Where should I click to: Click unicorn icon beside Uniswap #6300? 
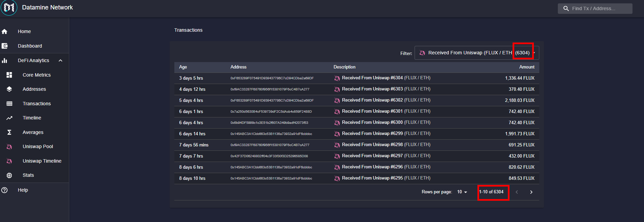[337, 122]
